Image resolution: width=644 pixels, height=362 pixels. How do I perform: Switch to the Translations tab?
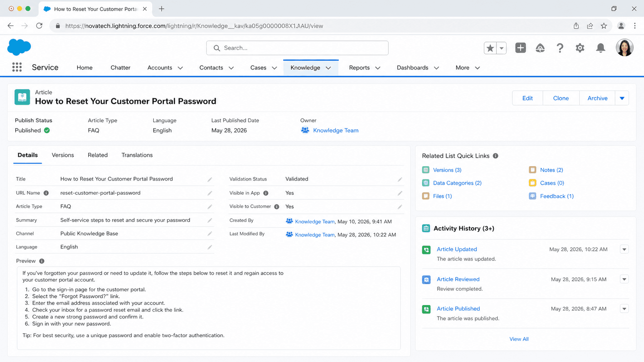[137, 155]
